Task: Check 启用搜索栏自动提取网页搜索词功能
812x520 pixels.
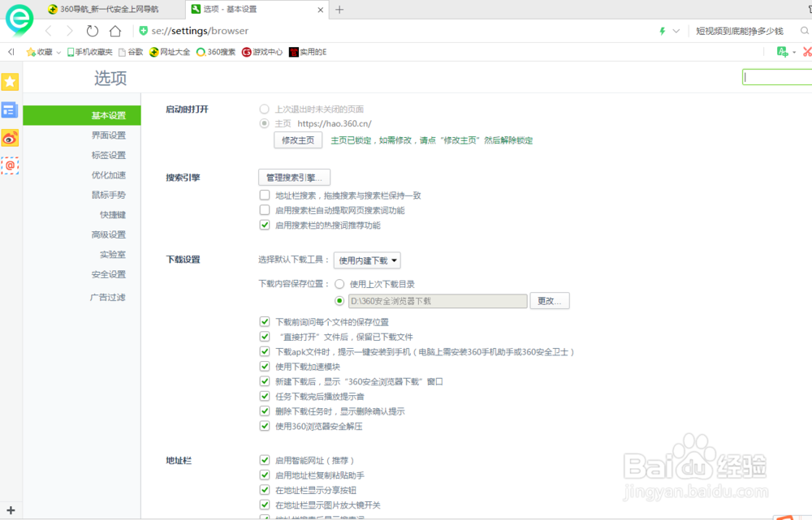Action: 265,210
